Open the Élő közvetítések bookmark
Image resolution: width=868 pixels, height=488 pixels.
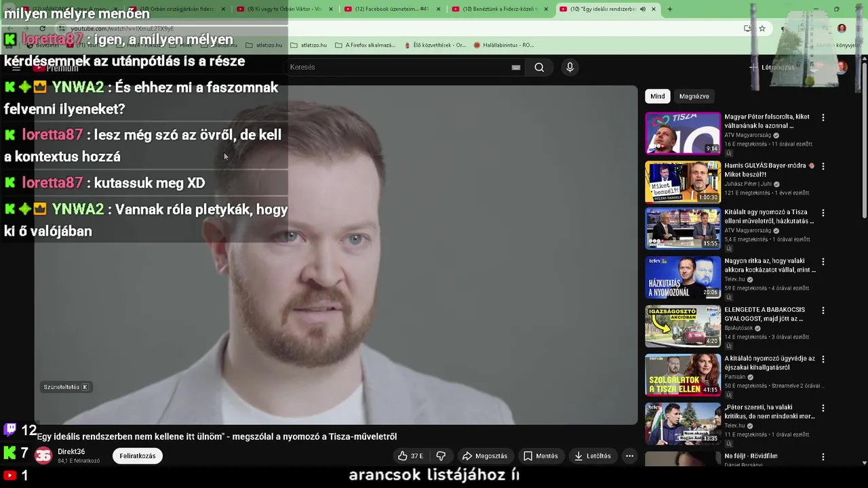435,45
